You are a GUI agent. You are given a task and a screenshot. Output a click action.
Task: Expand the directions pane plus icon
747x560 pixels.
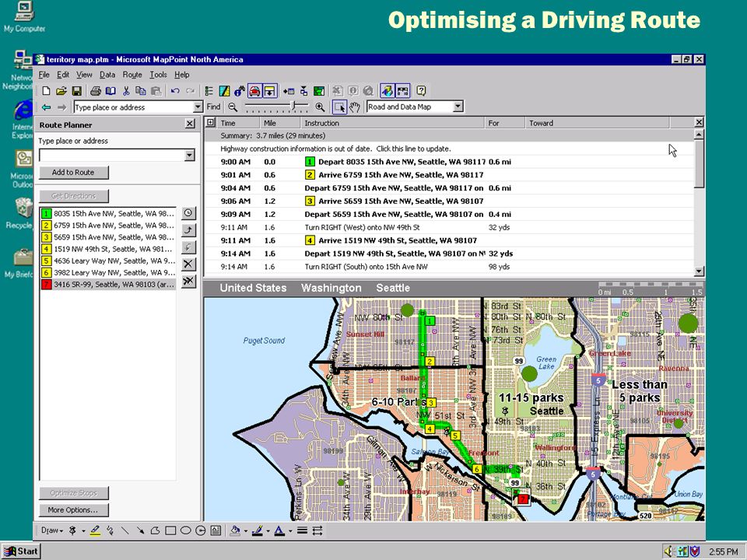click(x=210, y=122)
